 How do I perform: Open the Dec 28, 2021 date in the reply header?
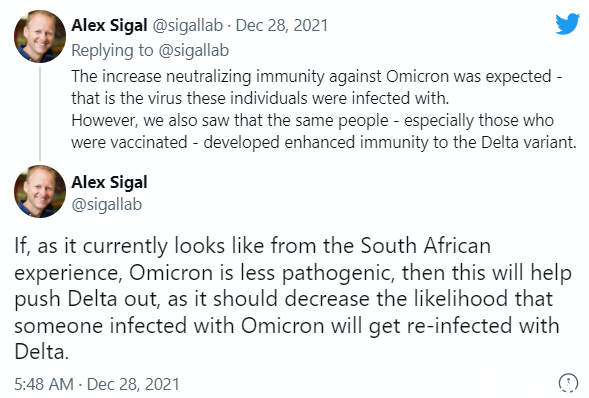[282, 26]
